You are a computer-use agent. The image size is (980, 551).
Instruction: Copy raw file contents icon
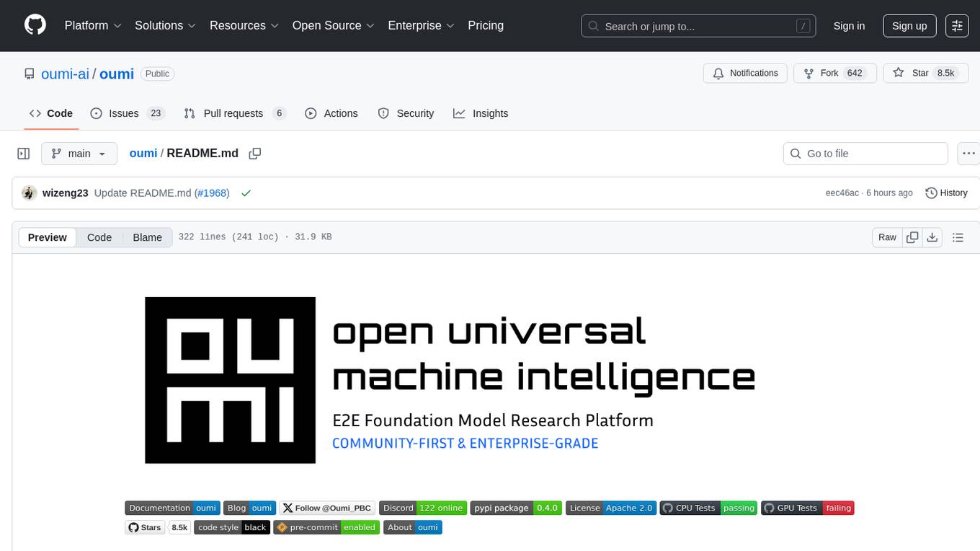point(912,237)
